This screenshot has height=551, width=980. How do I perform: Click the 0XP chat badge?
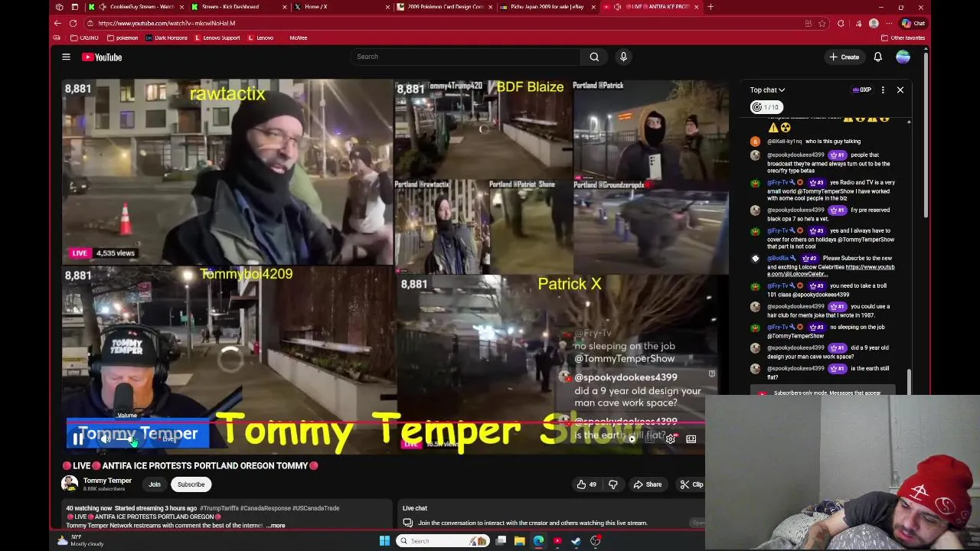(x=862, y=90)
